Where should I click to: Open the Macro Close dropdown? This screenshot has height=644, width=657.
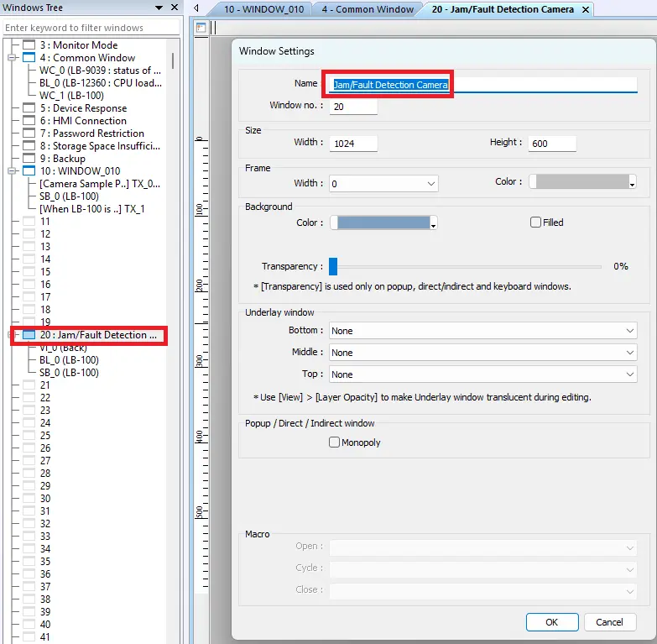point(482,591)
